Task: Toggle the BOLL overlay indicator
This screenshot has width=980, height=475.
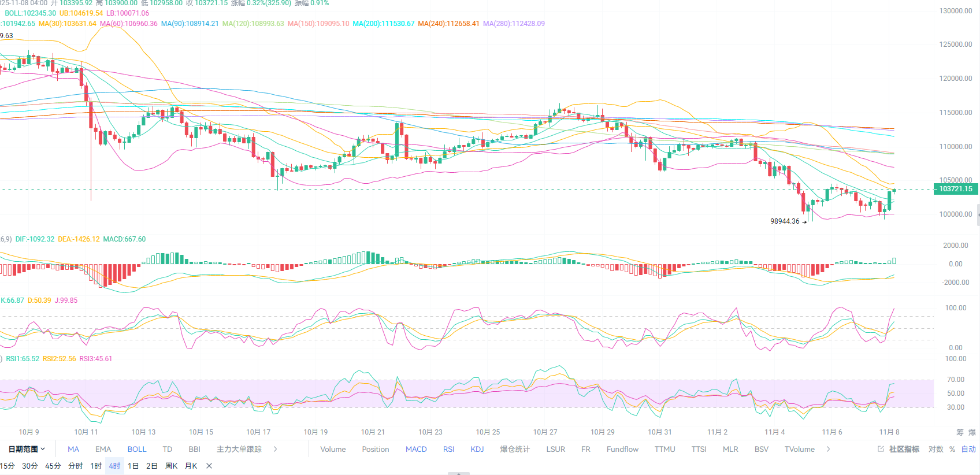Action: [137, 449]
